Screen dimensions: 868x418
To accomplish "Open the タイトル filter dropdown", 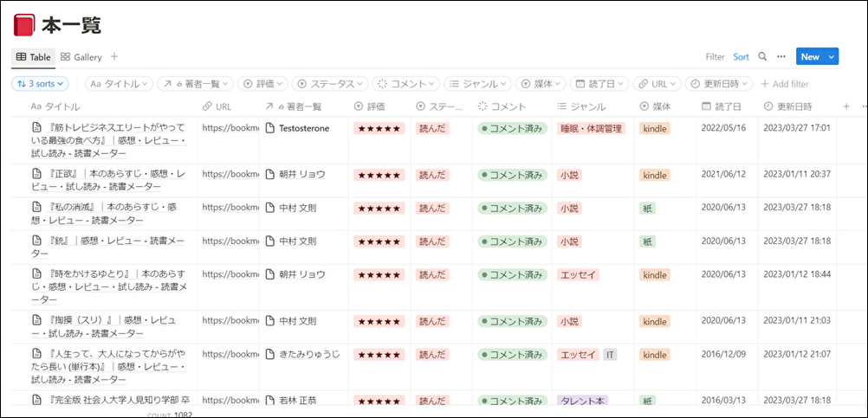I will pos(119,83).
